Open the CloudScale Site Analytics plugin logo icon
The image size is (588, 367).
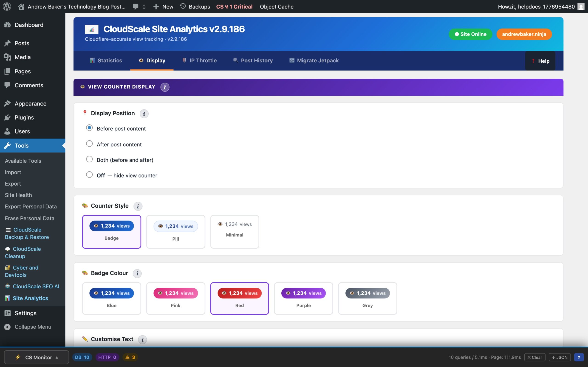tap(92, 29)
